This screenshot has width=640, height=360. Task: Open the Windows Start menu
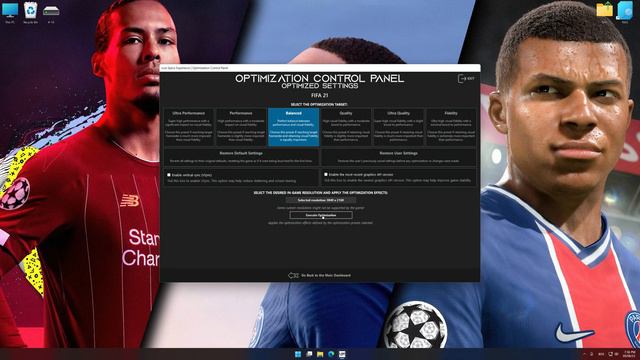coord(298,354)
